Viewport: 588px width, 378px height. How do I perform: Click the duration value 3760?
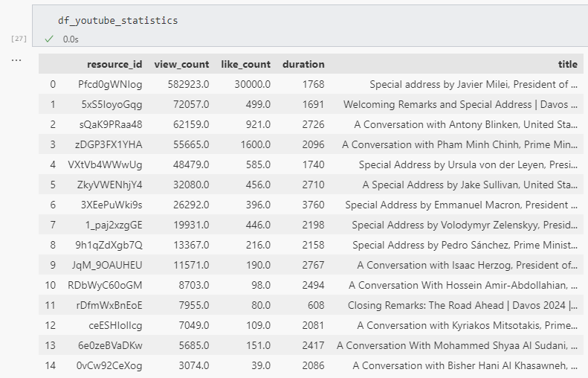[314, 205]
